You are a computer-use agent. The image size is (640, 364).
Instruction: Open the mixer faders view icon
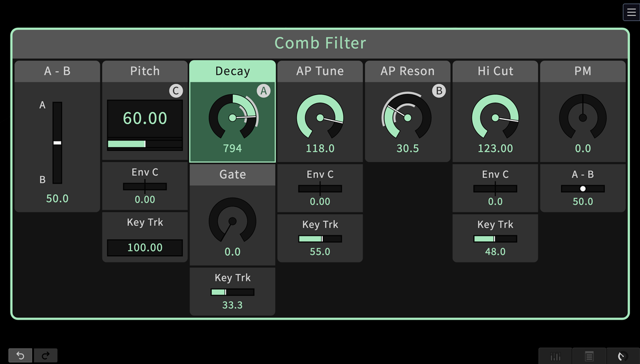(x=556, y=356)
